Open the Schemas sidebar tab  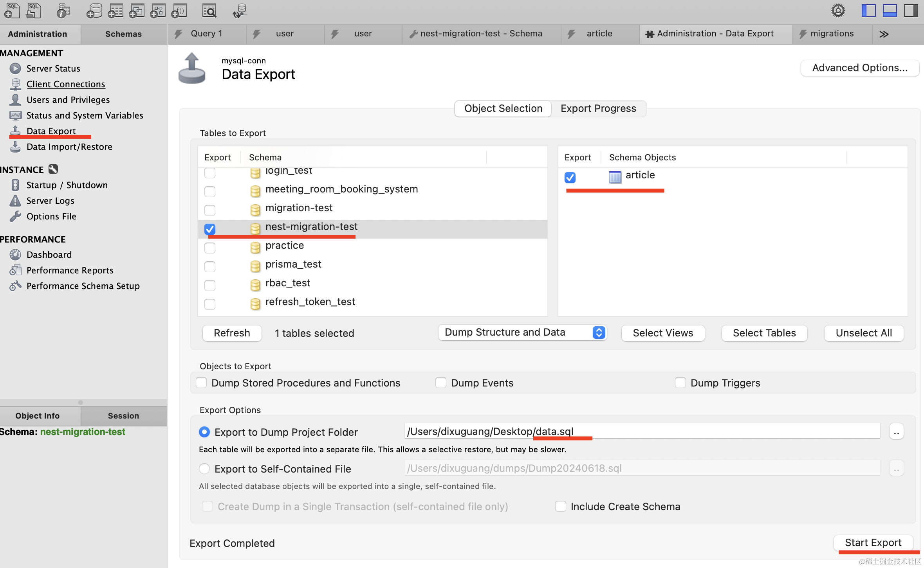123,34
